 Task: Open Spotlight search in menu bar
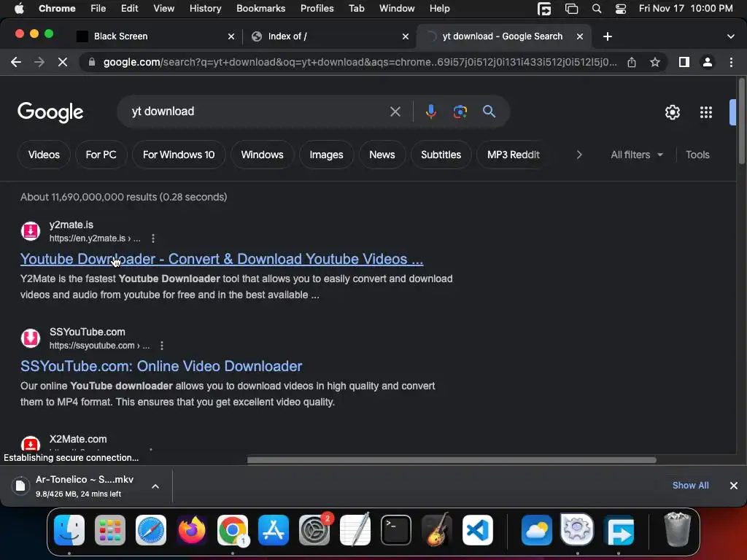click(x=597, y=9)
